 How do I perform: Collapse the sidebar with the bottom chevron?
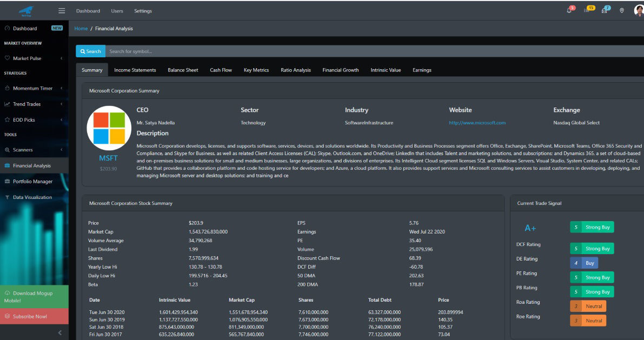click(60, 332)
